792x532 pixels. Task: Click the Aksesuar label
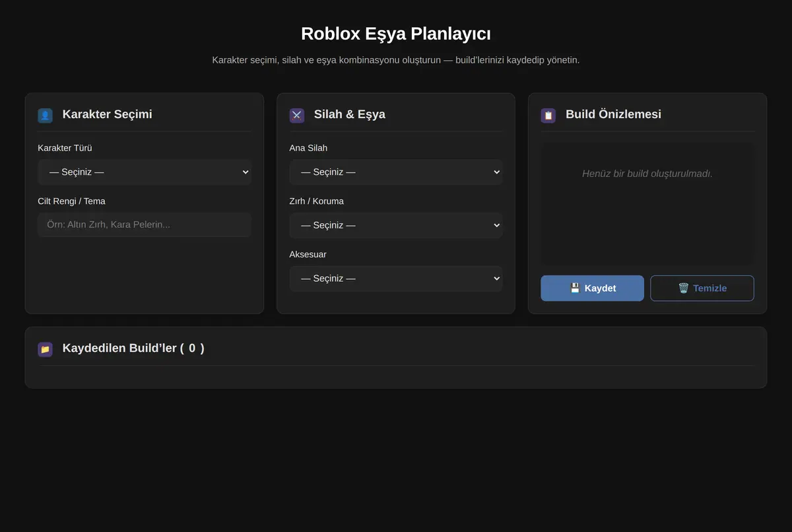(308, 254)
